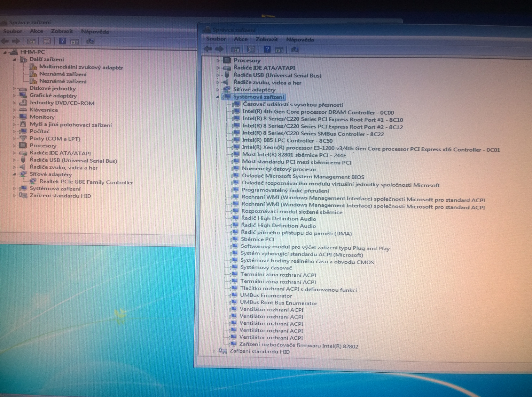The width and height of the screenshot is (532, 397).
Task: Click Back arrow in right window toolbar
Action: tap(208, 49)
